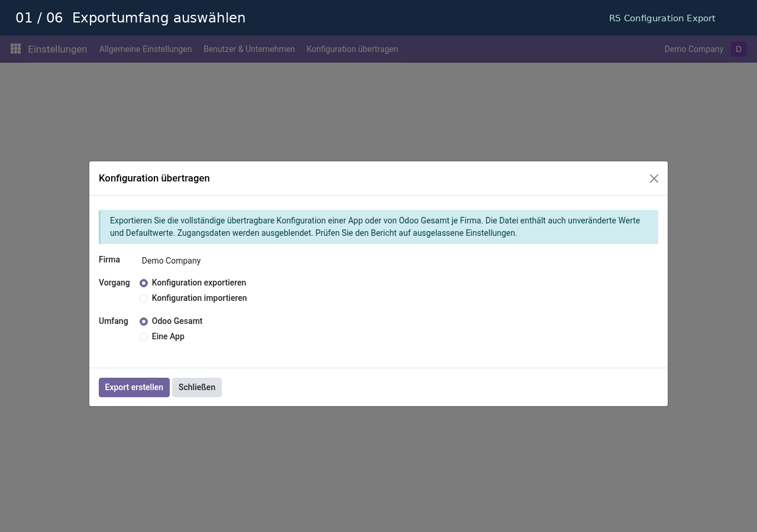Open Benutzer & Unternehmen menu

click(x=249, y=49)
